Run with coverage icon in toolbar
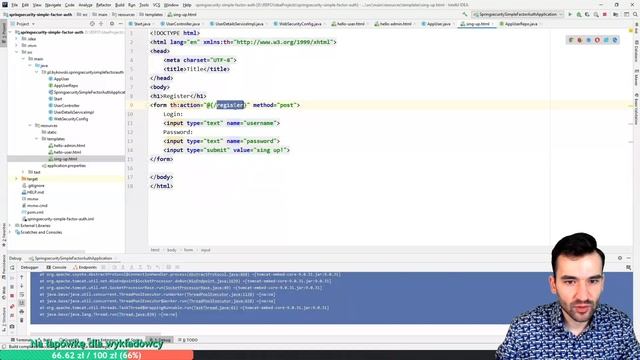Image resolution: width=640 pixels, height=360 pixels. (x=587, y=15)
